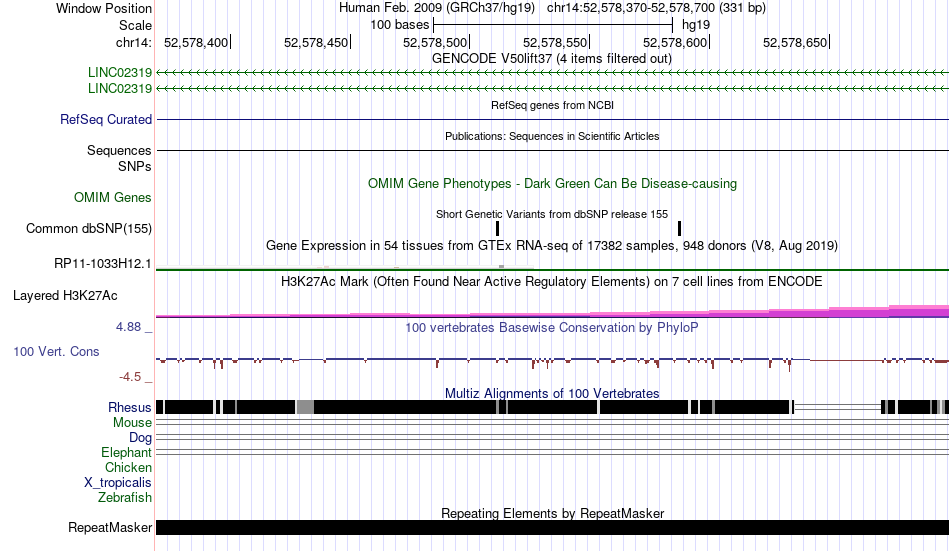The width and height of the screenshot is (950, 551).
Task: Click the RP11-1033H12.1 gene label
Action: coord(102,264)
